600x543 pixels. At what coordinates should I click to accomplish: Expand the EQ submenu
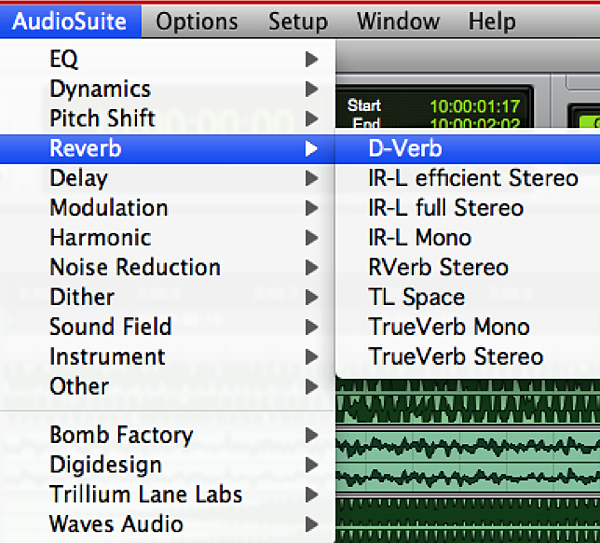167,59
